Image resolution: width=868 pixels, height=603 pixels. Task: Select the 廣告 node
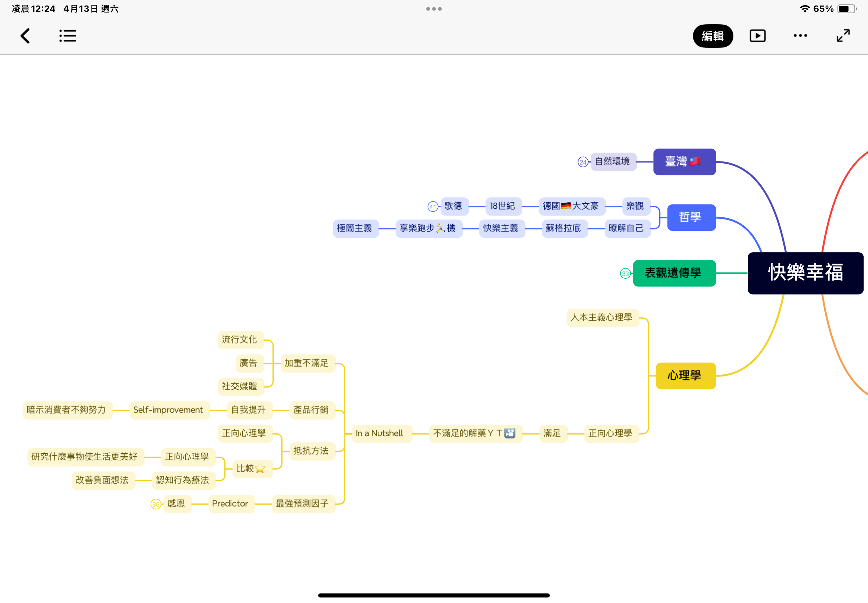249,364
